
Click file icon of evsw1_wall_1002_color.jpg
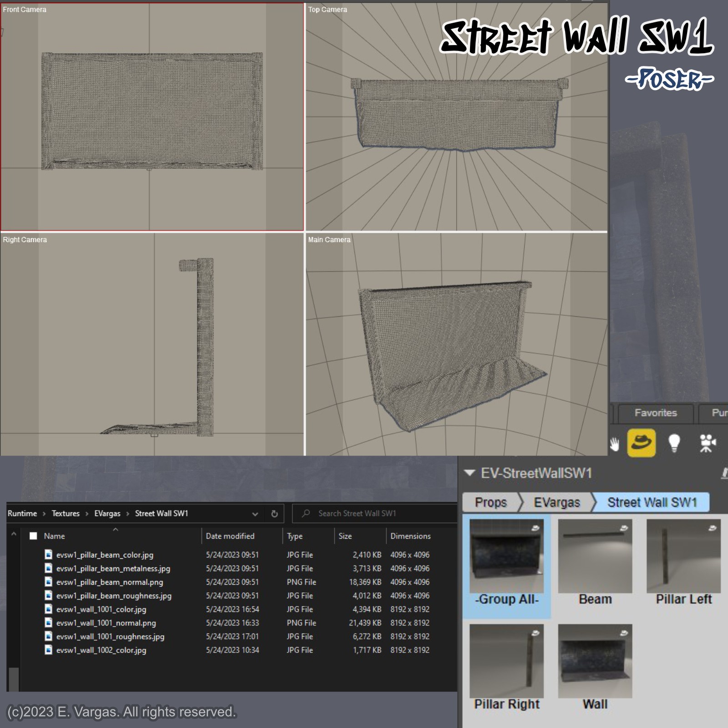(49, 650)
